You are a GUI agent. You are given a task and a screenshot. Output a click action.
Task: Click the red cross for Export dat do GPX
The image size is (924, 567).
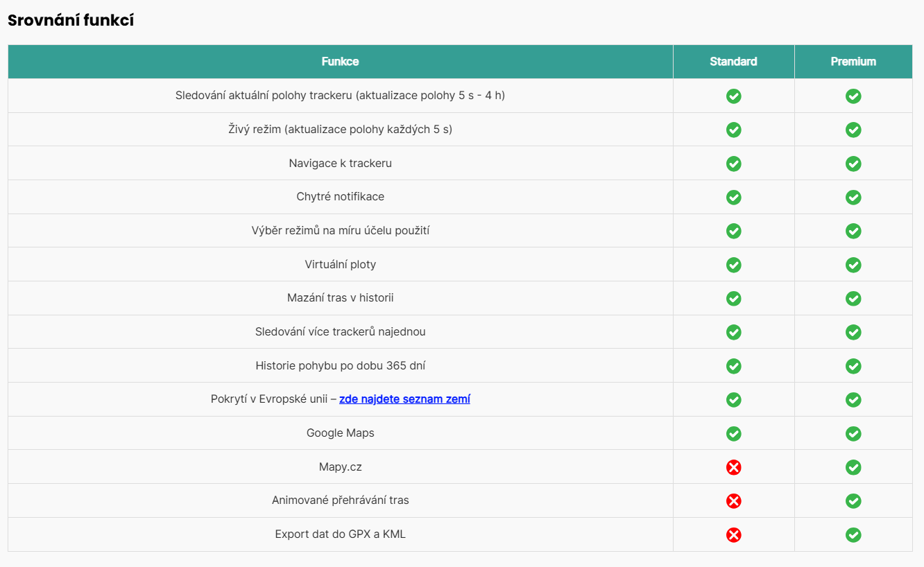tap(733, 534)
